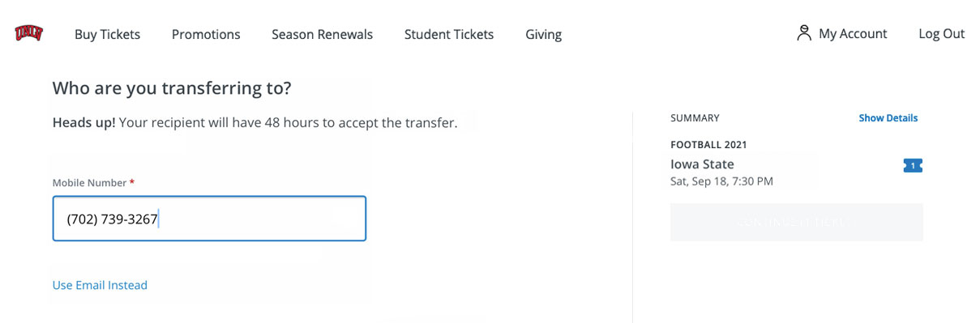The image size is (980, 323).
Task: Click the blue ticket count icon
Action: [913, 166]
